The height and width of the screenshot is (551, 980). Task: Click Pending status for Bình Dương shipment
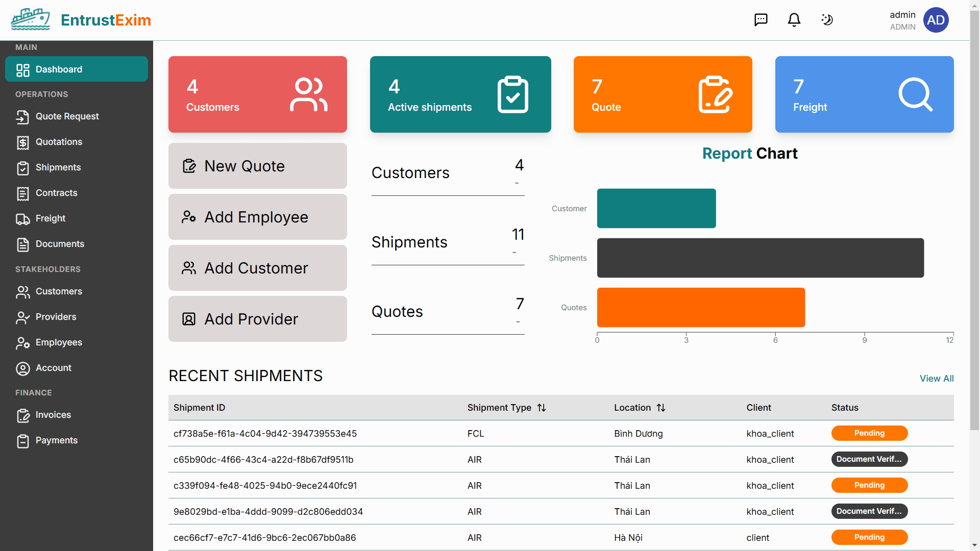click(x=869, y=433)
